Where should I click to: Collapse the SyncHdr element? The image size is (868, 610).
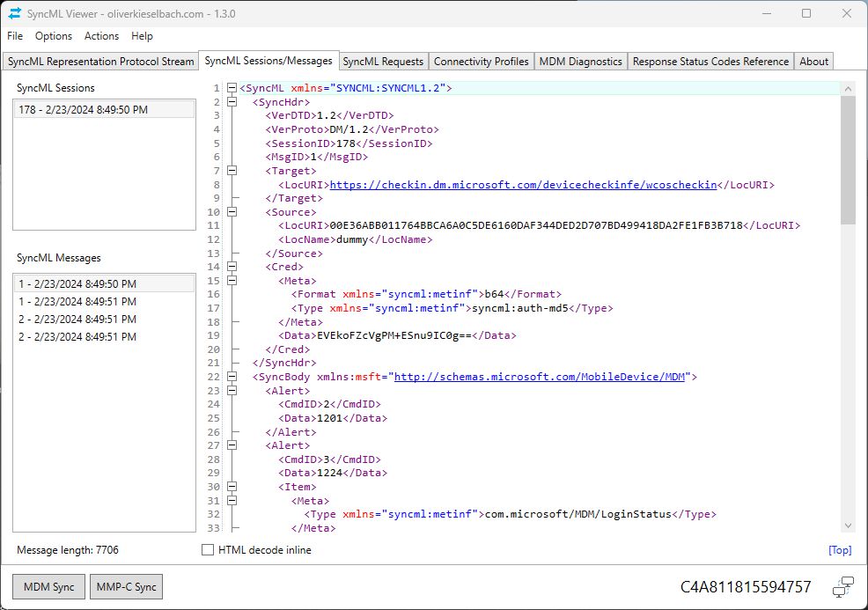pos(231,101)
